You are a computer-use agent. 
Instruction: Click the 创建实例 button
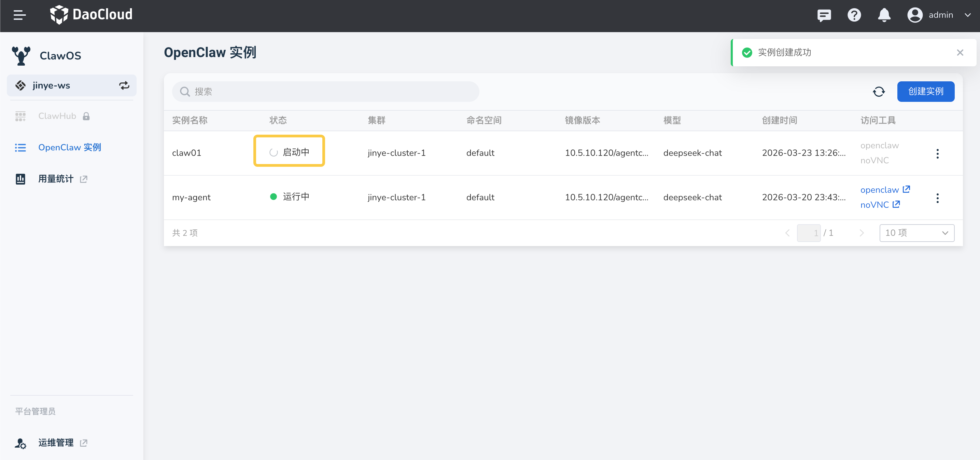[925, 92]
